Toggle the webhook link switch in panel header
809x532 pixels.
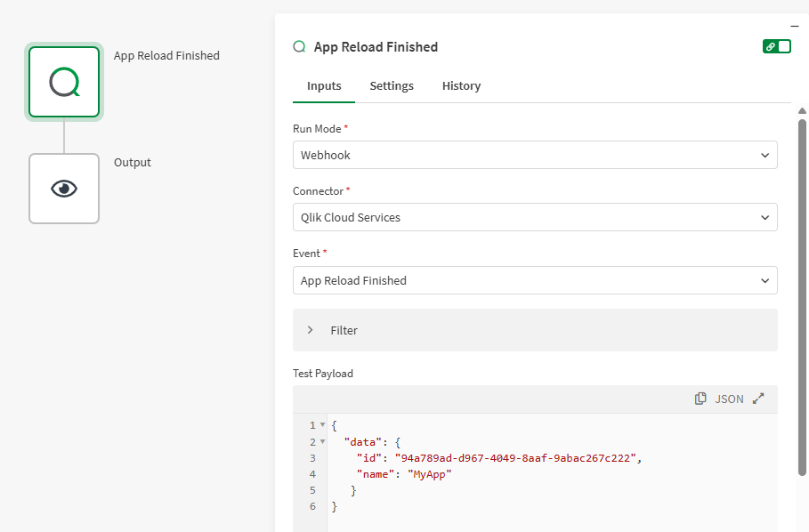[x=776, y=46]
